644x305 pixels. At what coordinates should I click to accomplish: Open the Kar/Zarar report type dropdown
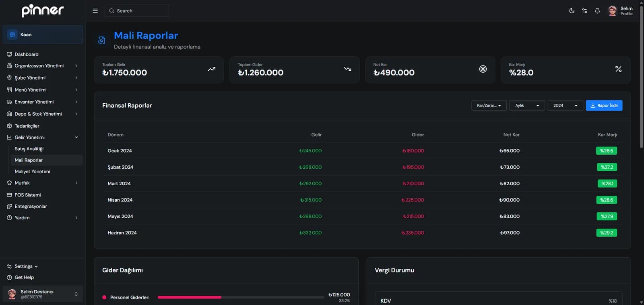[489, 106]
